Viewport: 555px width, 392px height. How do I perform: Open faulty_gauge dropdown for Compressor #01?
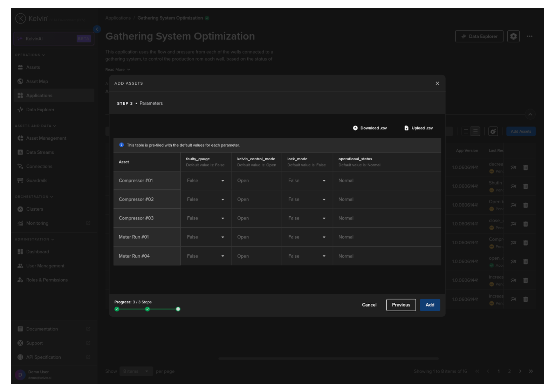pyautogui.click(x=206, y=181)
